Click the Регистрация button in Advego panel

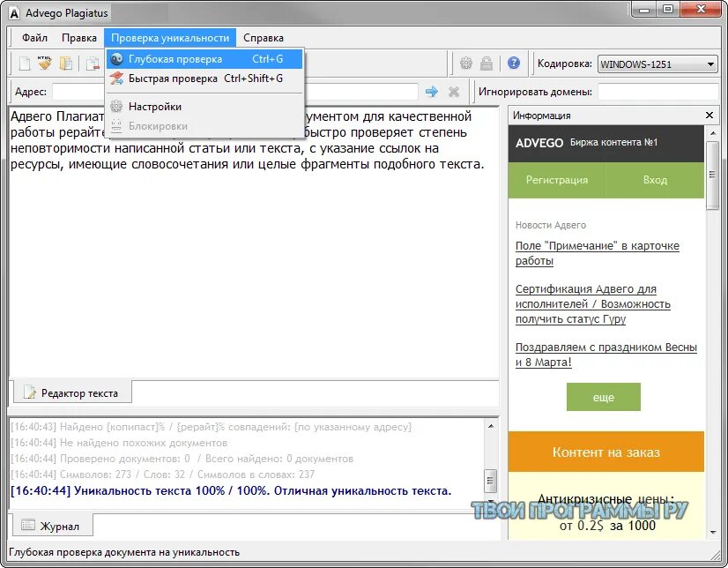557,180
